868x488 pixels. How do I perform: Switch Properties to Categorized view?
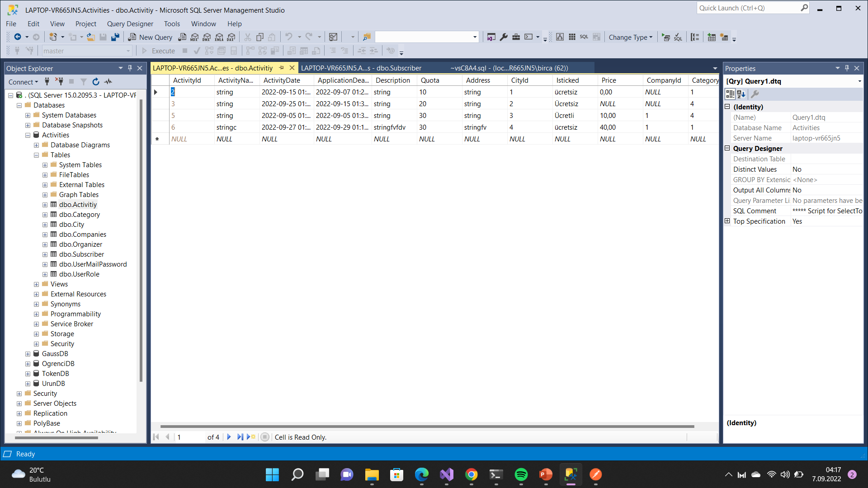tap(730, 94)
